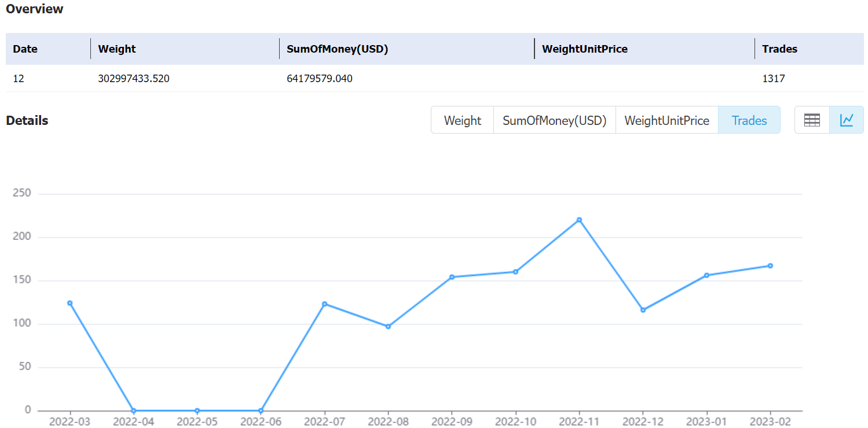868x428 pixels.
Task: Click the 150 y-axis label
Action: click(21, 281)
